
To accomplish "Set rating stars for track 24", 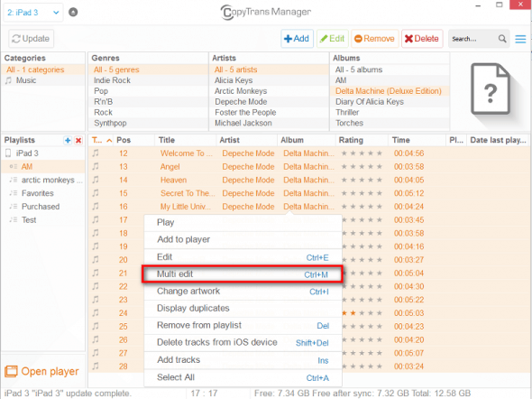I will (x=362, y=313).
